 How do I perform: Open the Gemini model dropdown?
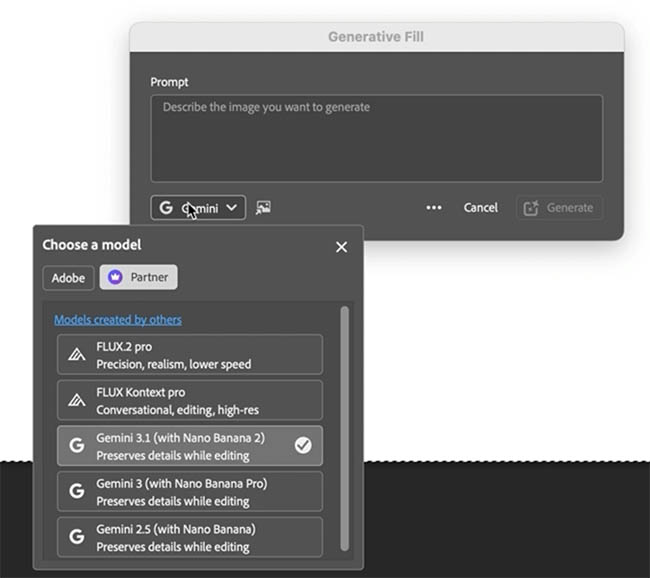pyautogui.click(x=198, y=207)
